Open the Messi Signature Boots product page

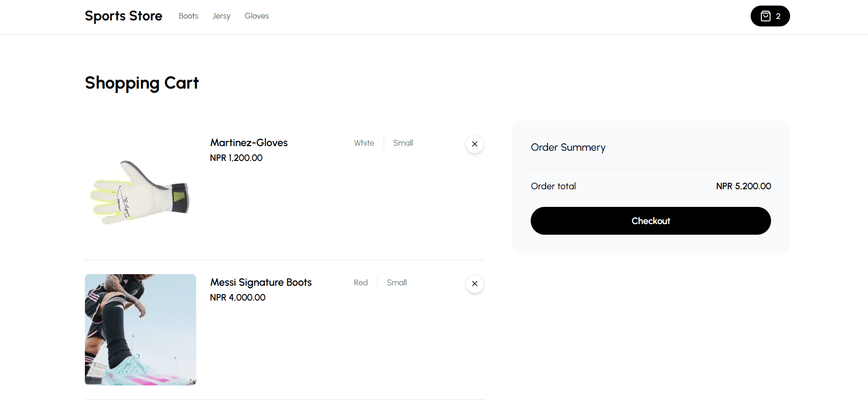tap(261, 282)
